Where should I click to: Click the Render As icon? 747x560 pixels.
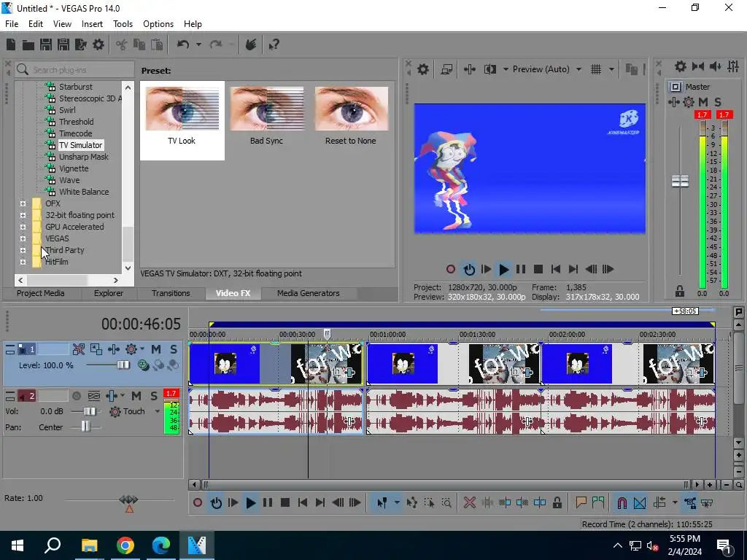81,44
